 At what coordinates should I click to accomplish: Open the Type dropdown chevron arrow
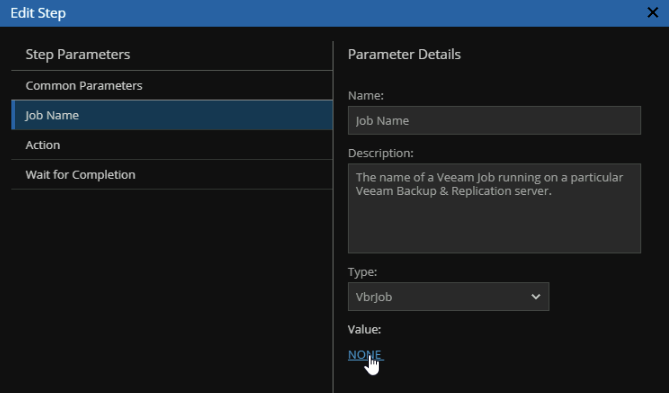535,297
